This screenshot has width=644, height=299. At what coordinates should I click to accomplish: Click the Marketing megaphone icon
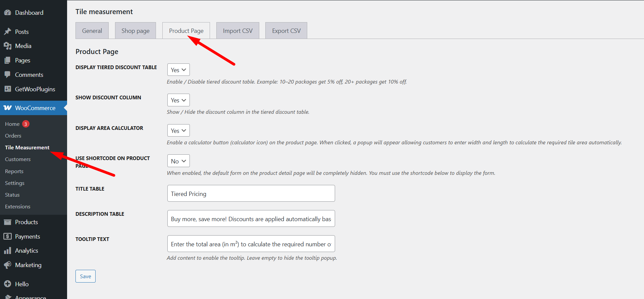[x=7, y=265]
